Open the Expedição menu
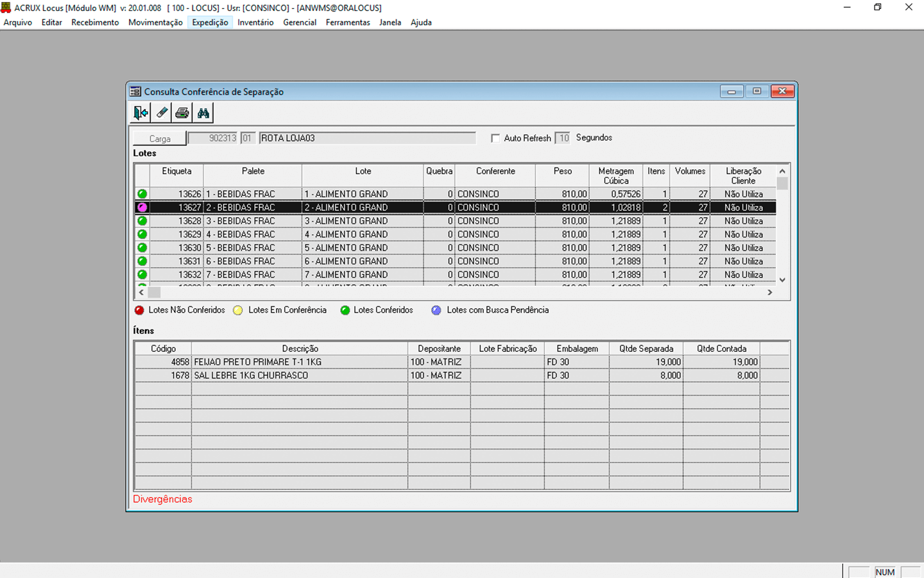 (x=210, y=22)
